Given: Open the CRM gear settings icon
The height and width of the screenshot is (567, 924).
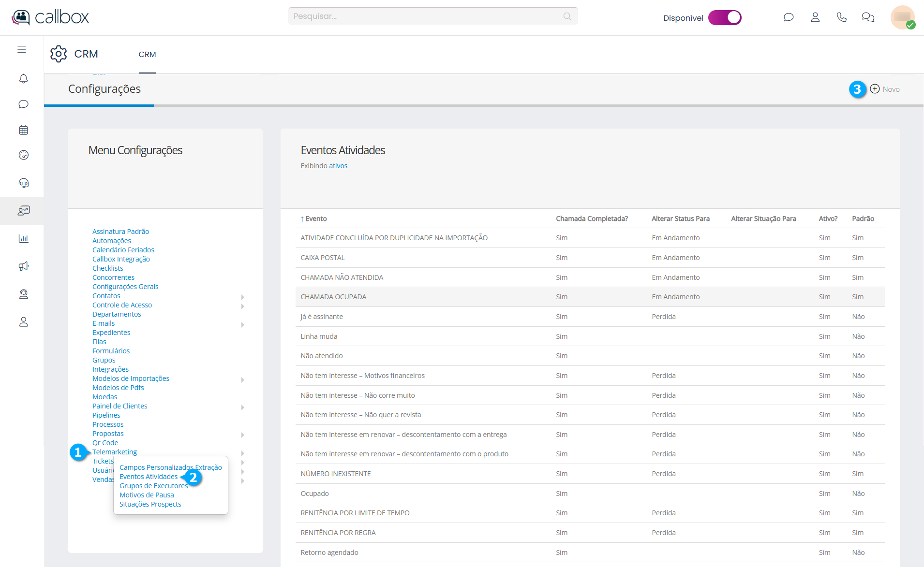Looking at the screenshot, I should (59, 54).
